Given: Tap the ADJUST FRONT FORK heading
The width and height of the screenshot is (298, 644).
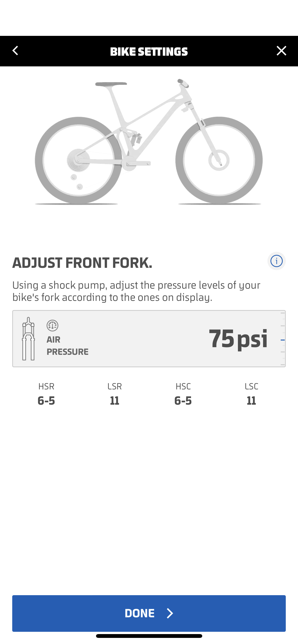Looking at the screenshot, I should tap(82, 263).
